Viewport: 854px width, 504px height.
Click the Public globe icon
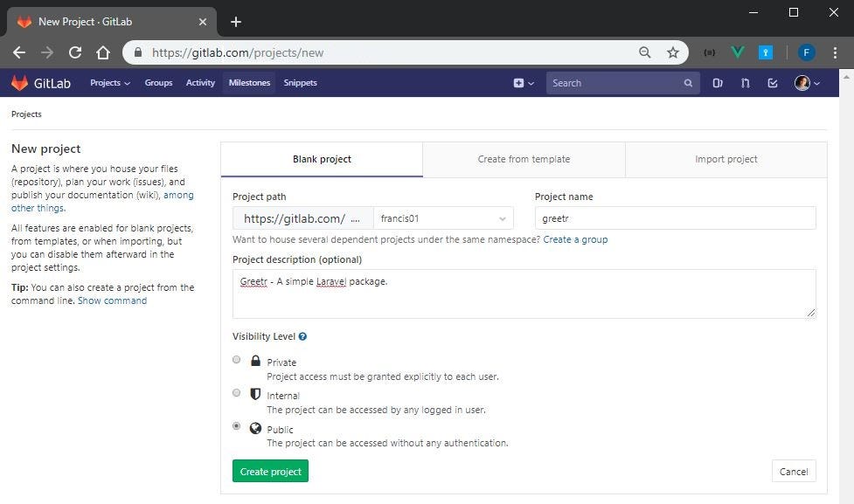pyautogui.click(x=255, y=428)
